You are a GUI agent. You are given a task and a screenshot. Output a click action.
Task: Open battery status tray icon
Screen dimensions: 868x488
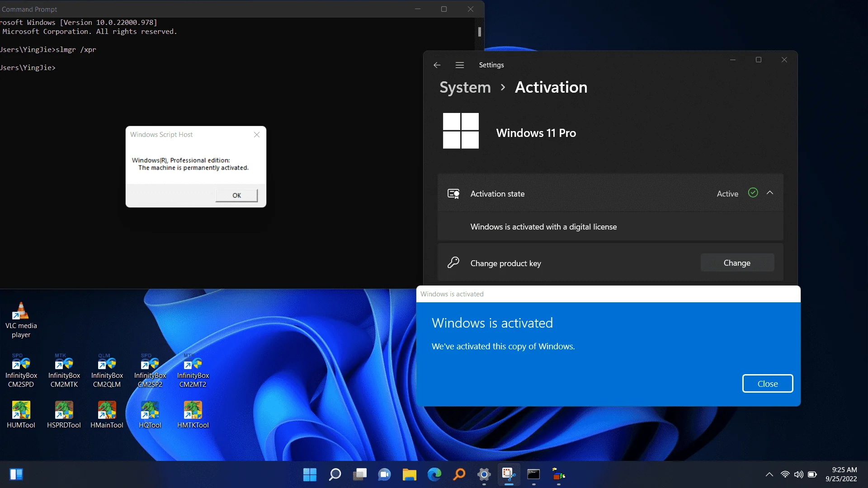tap(812, 474)
